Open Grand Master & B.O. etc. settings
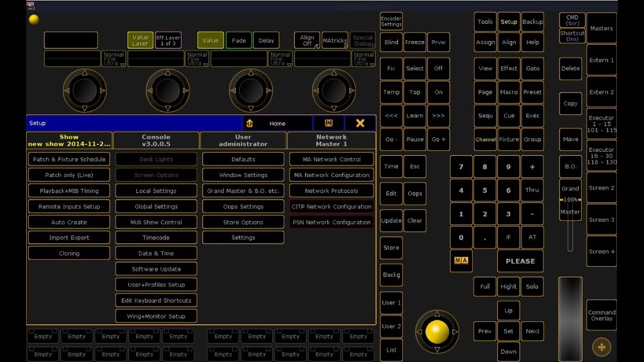The width and height of the screenshot is (644, 362). pyautogui.click(x=243, y=191)
